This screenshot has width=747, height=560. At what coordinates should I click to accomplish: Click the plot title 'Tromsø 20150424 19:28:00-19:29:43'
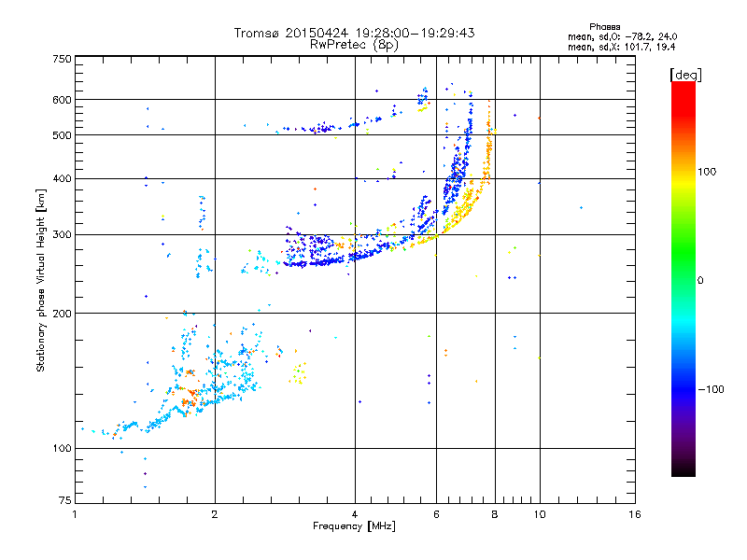point(354,33)
